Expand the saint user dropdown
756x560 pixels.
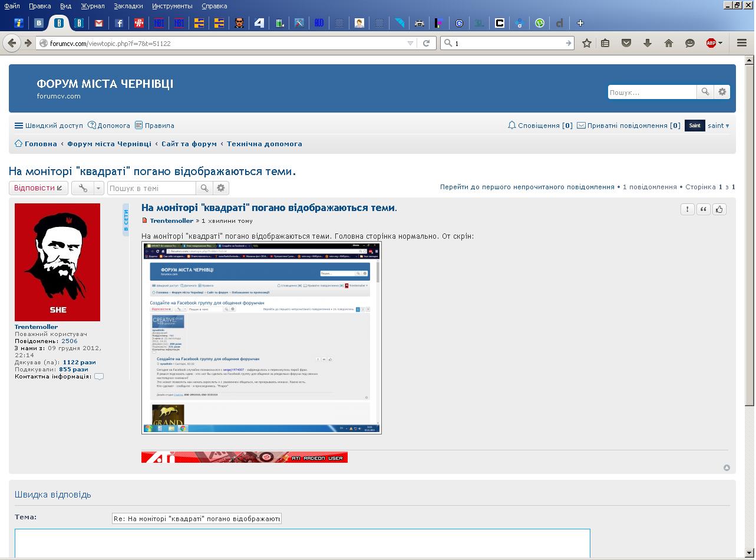718,126
